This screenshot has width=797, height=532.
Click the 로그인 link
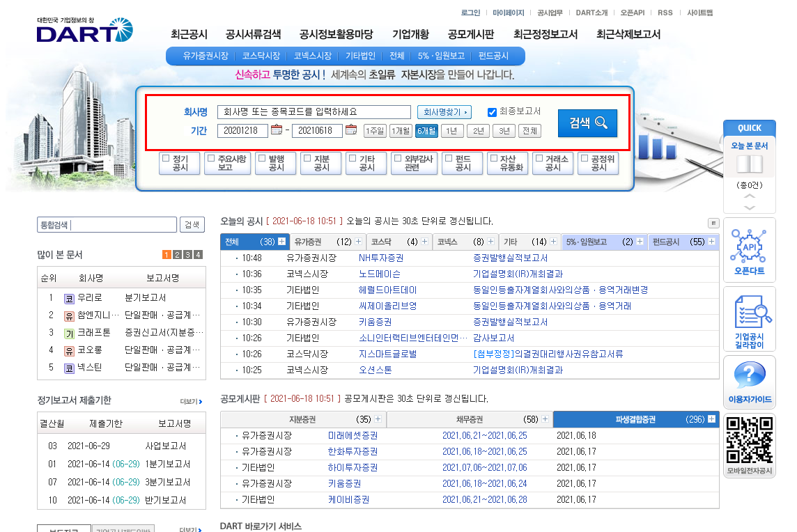[x=470, y=13]
